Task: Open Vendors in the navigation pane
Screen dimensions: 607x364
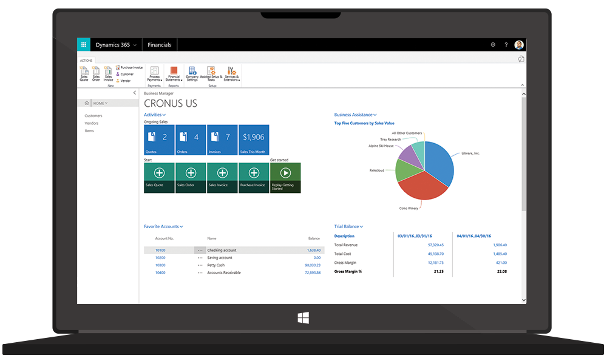Action: tap(92, 123)
